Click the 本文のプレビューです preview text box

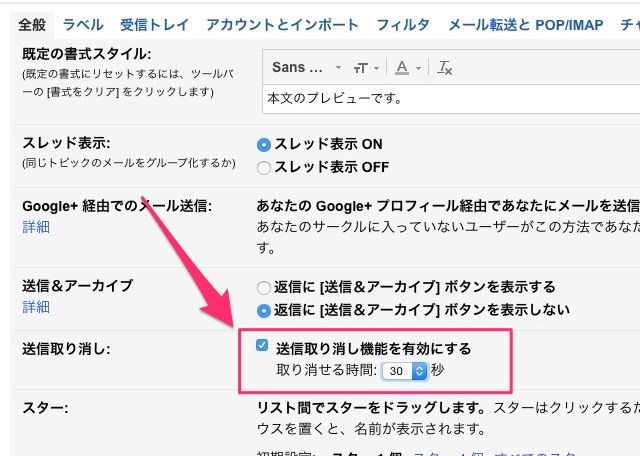451,99
